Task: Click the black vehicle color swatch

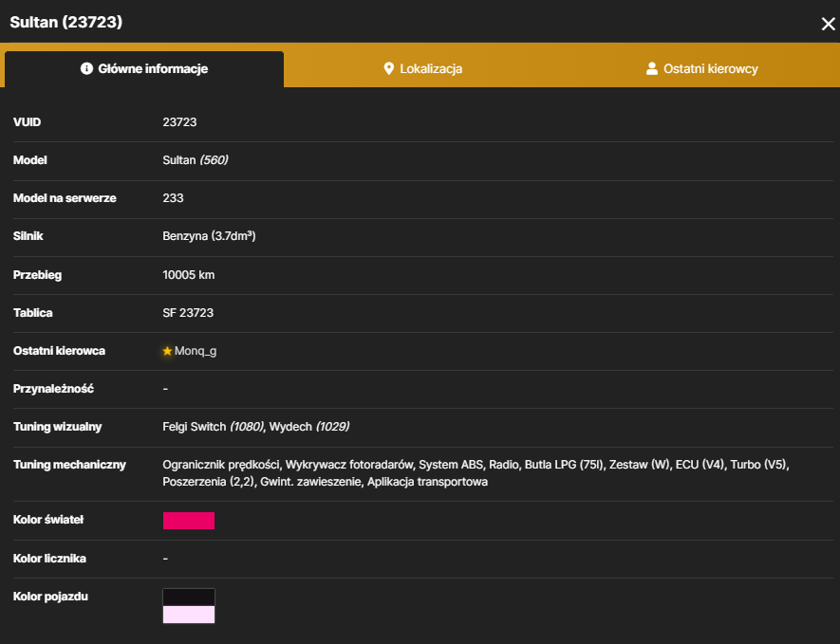Action: [x=189, y=597]
